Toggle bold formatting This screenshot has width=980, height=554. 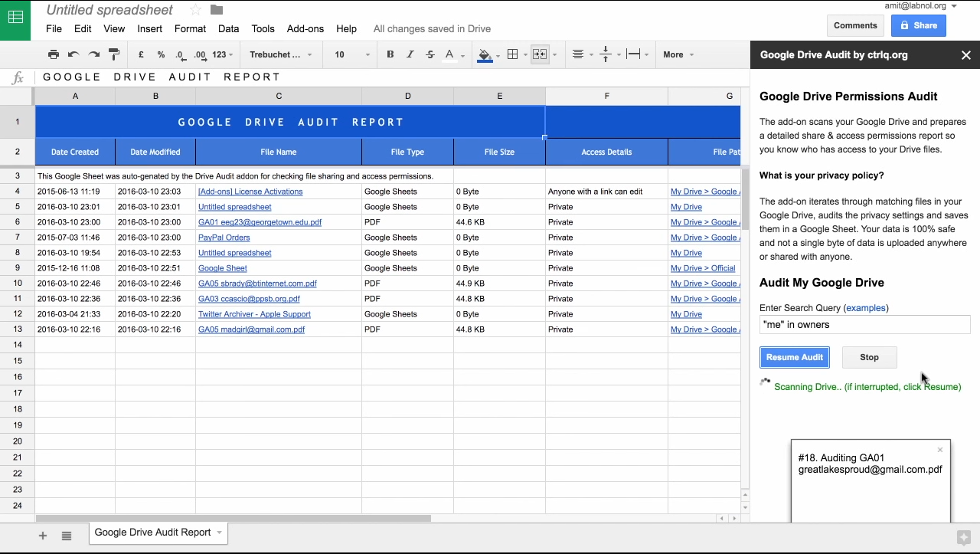pyautogui.click(x=390, y=54)
